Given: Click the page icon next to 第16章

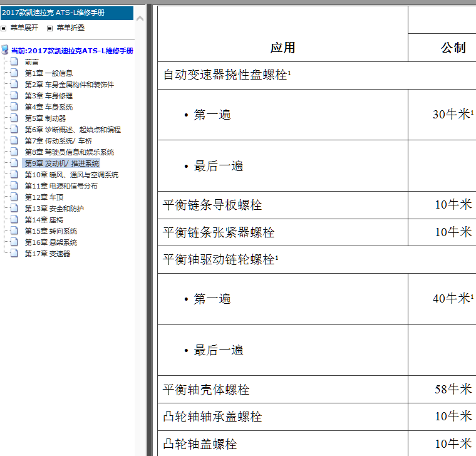Looking at the screenshot, I should pos(14,241).
